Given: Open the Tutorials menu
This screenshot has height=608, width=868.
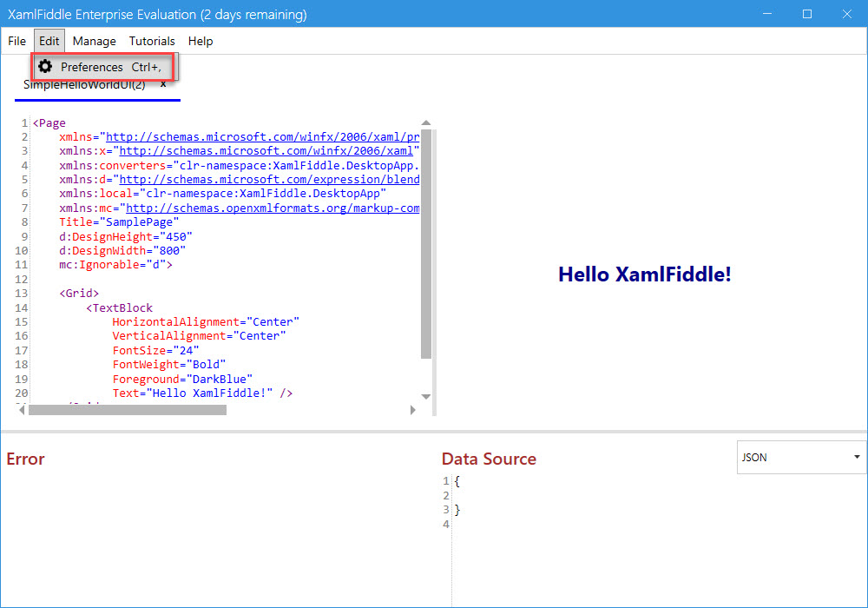Looking at the screenshot, I should pyautogui.click(x=152, y=41).
